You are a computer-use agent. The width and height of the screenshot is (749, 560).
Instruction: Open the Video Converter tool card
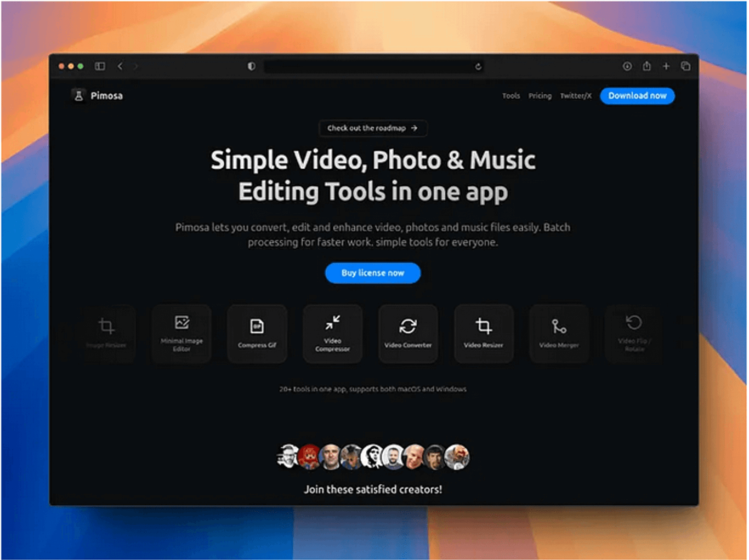pos(408,333)
